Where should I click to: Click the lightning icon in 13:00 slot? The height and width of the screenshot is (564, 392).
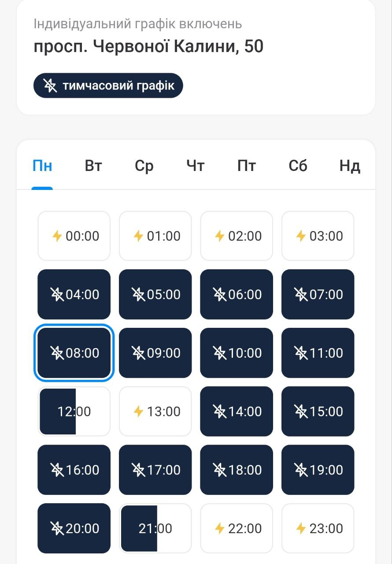click(139, 412)
